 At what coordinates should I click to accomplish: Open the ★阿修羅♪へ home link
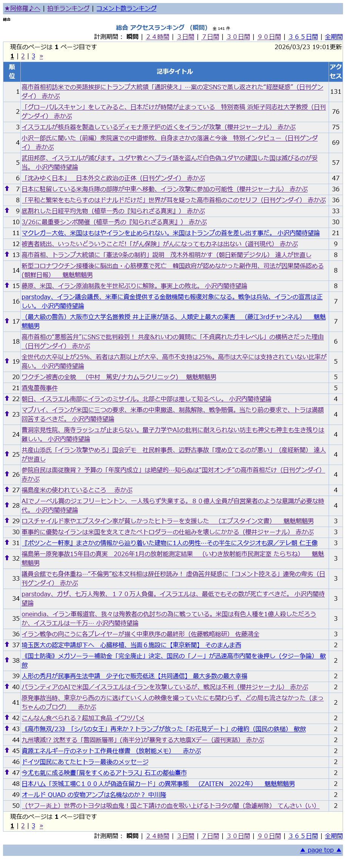point(22,8)
